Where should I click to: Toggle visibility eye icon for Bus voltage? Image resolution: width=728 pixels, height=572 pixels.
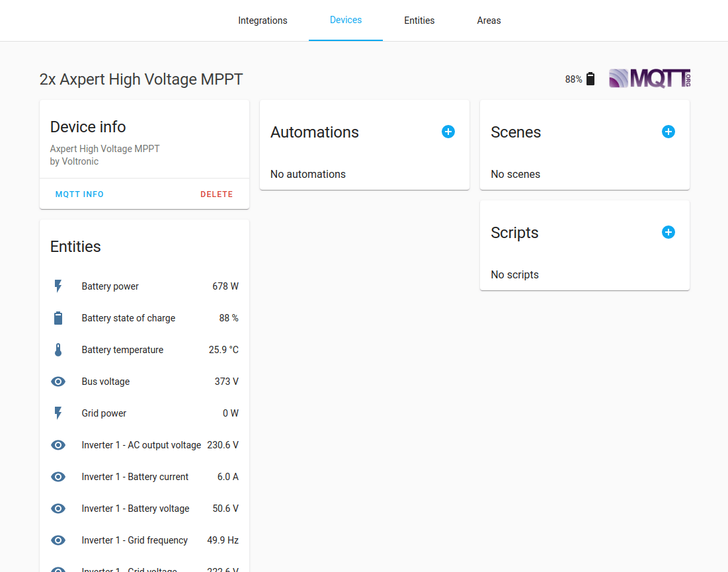58,381
